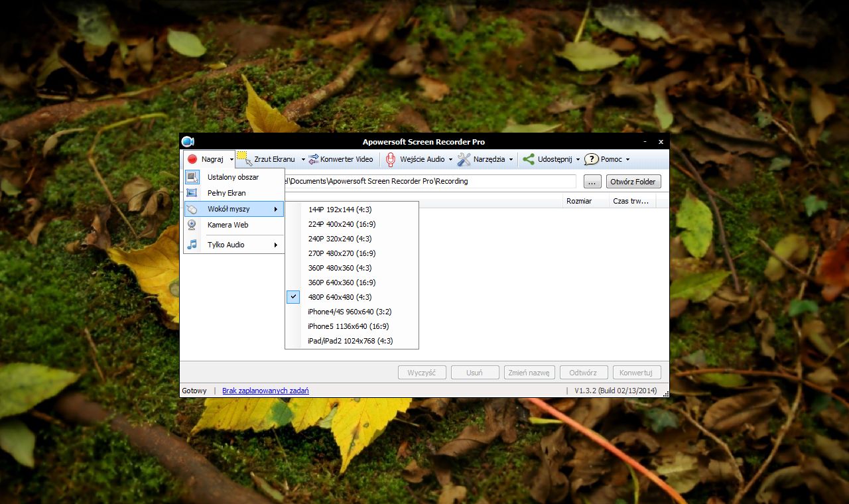Click the recording output path field
The image size is (849, 504).
[x=430, y=181]
